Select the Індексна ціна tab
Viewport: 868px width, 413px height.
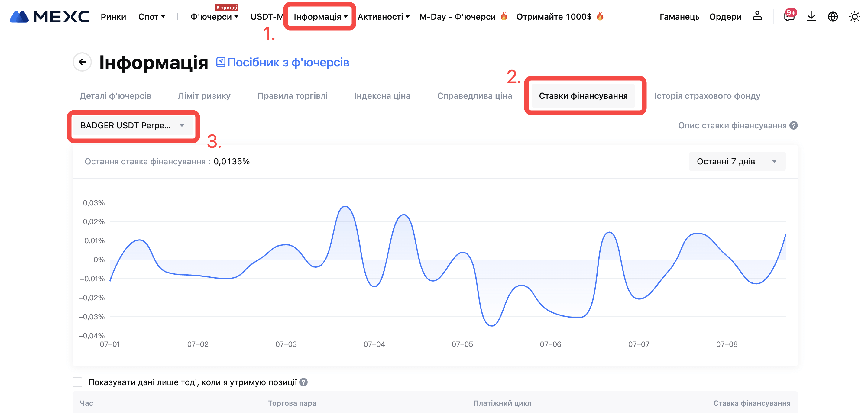[382, 96]
